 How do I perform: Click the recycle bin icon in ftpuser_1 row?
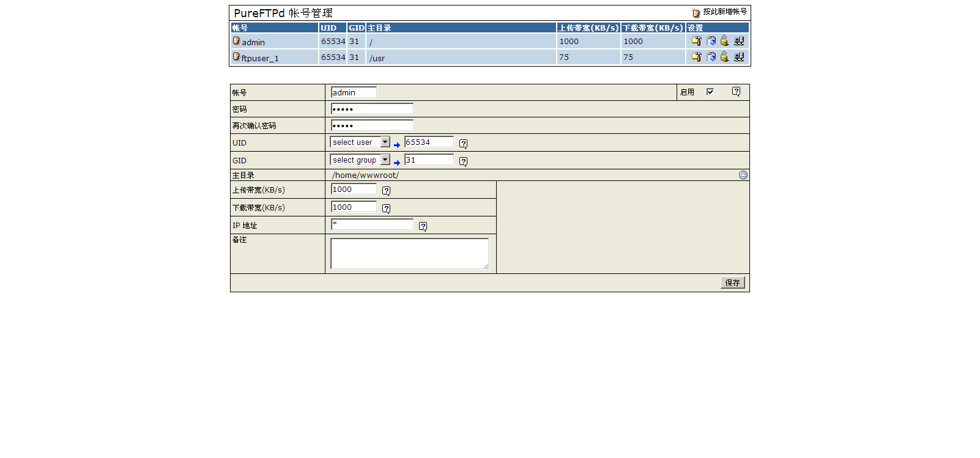pos(711,57)
